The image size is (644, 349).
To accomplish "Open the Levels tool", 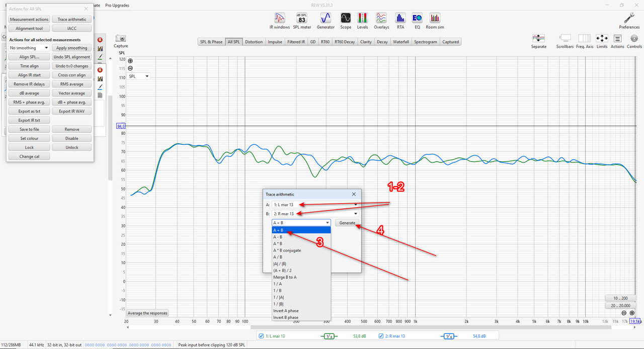I will [x=362, y=21].
